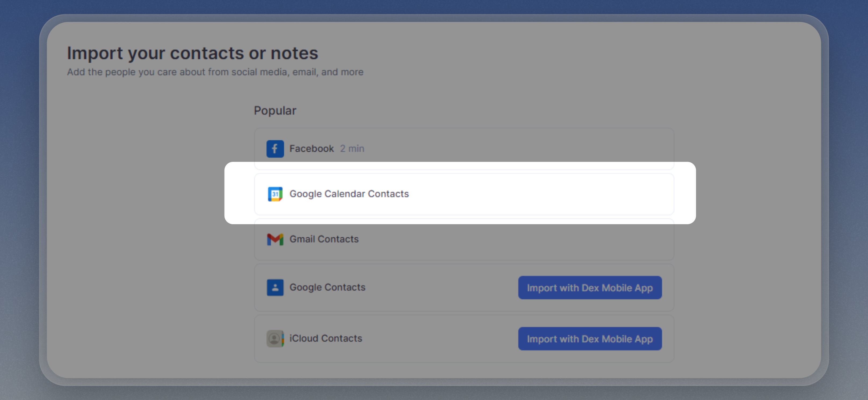Select the Gmail Contacts label

(324, 239)
